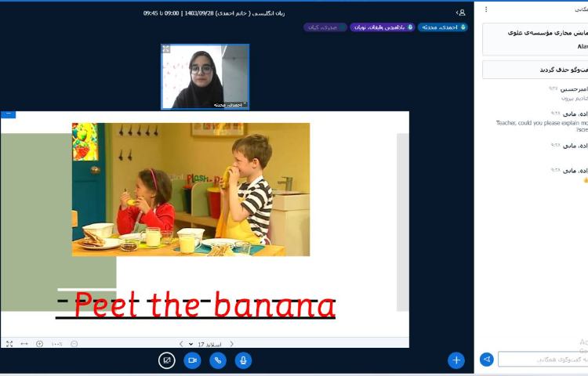Viewport: 588px width, 376px height.
Task: Click the screen share icon
Action: (166, 360)
